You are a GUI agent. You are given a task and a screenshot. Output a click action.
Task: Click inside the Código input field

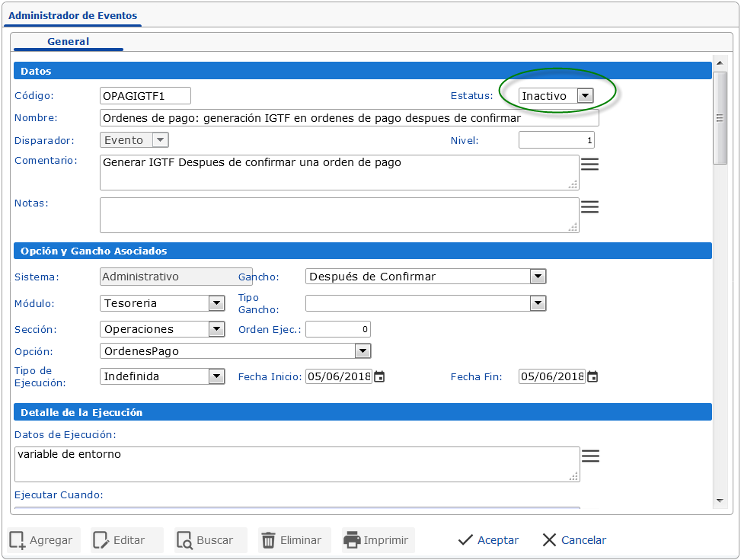[145, 96]
